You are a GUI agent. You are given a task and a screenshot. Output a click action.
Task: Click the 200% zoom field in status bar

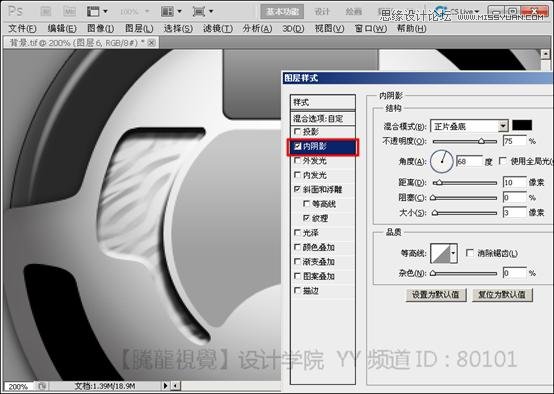pyautogui.click(x=18, y=387)
